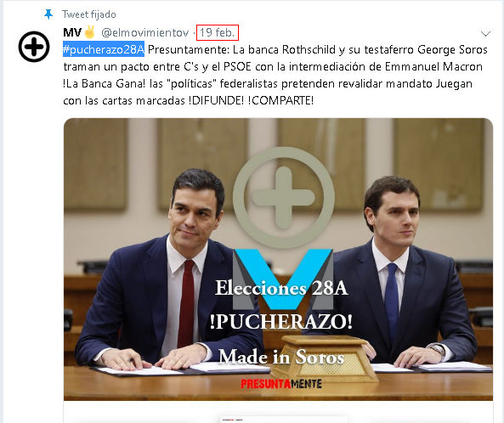Click the red PRESUNTAMENTE label in the image

(x=281, y=384)
